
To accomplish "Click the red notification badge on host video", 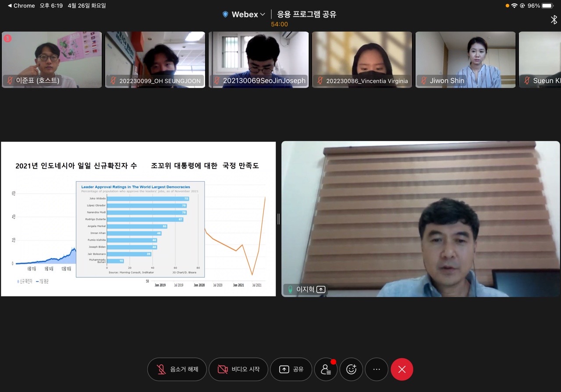I will pyautogui.click(x=8, y=39).
